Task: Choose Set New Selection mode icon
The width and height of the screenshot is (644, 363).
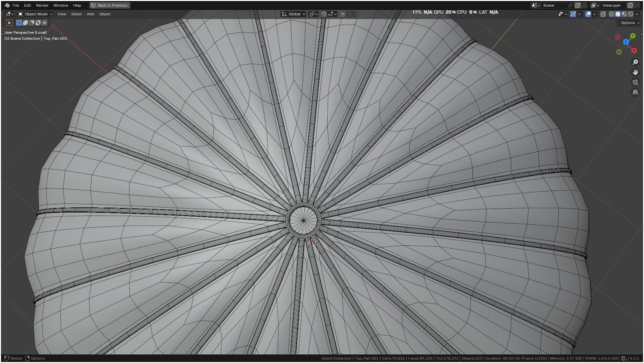Action: 19,23
